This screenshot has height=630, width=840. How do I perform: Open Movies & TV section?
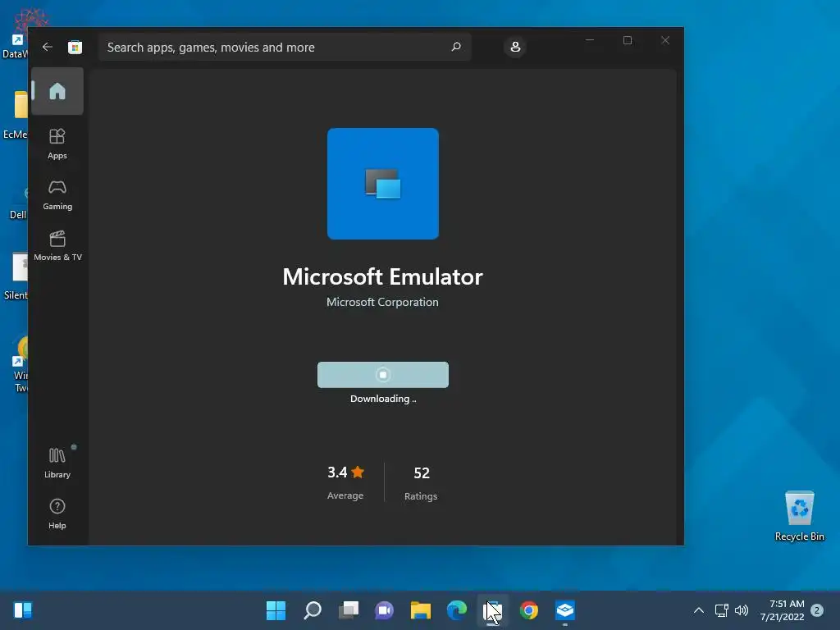click(x=57, y=245)
